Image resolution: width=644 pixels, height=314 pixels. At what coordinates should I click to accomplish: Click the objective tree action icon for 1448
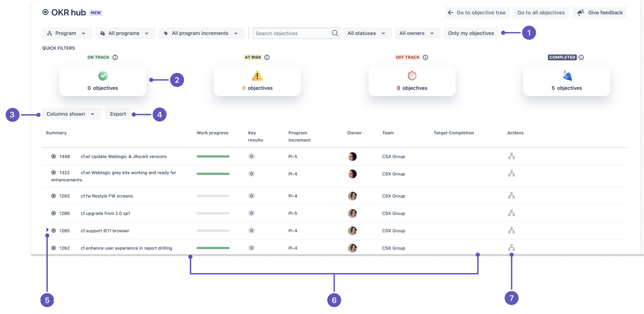point(511,156)
